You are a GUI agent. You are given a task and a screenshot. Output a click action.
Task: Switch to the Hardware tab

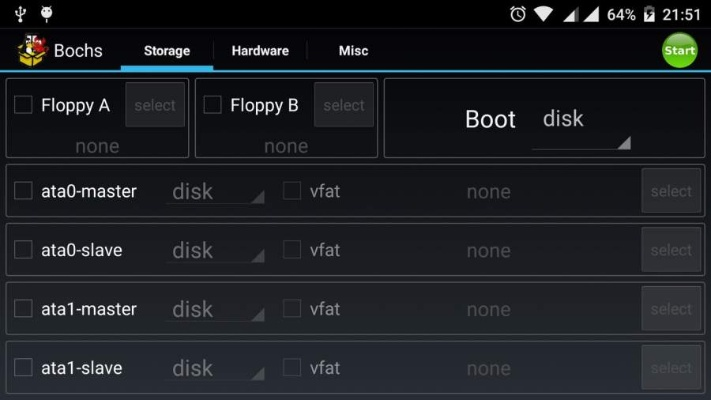coord(260,51)
